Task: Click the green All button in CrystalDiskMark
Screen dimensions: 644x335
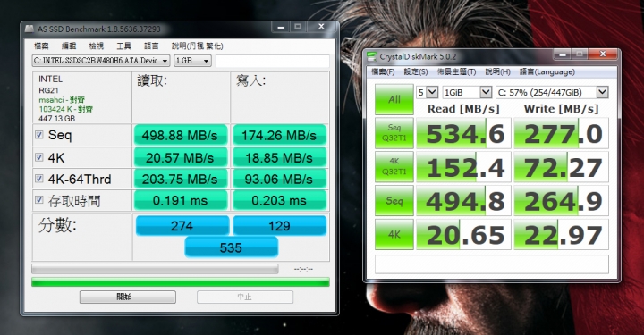Action: tap(394, 99)
